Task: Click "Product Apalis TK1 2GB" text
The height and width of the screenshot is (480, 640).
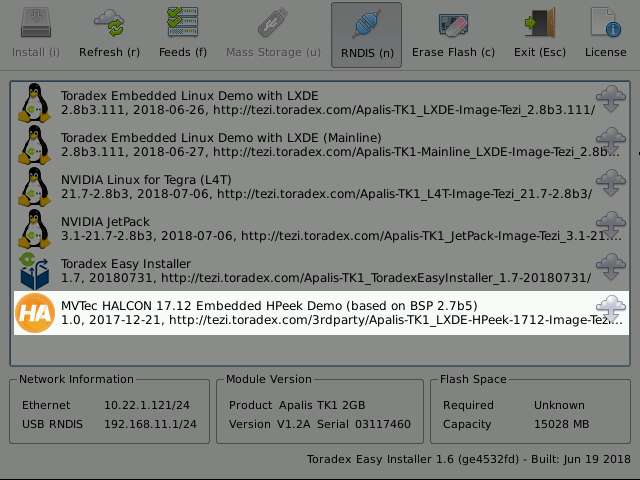Action: (297, 405)
